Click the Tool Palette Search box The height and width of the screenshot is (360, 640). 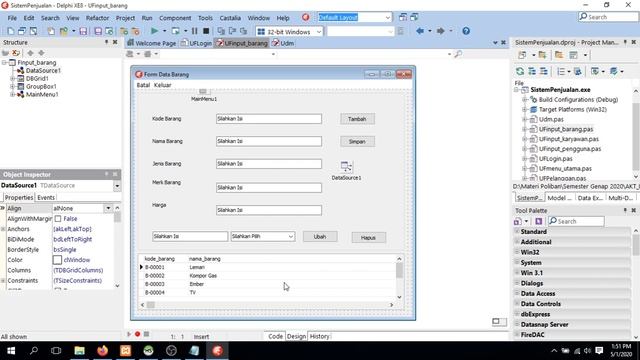coord(576,221)
